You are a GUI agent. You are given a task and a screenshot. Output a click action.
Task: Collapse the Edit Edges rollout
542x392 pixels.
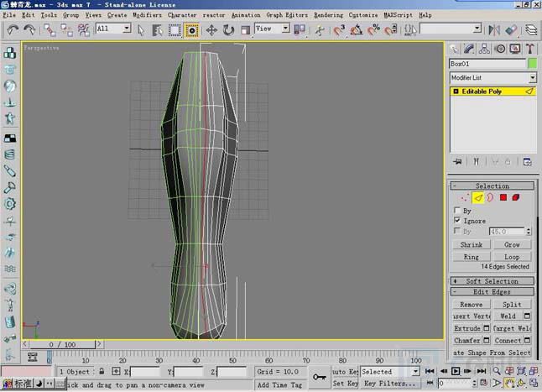492,292
